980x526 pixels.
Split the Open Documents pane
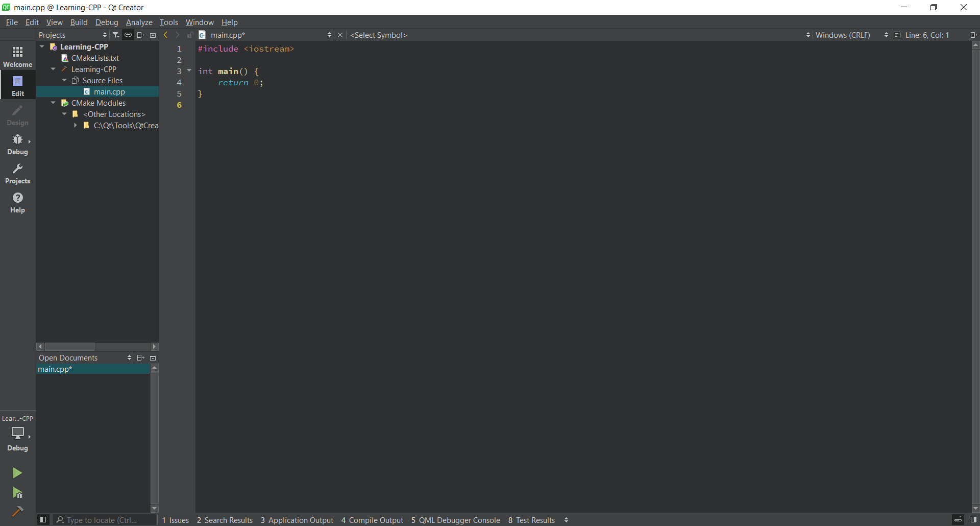(141, 357)
